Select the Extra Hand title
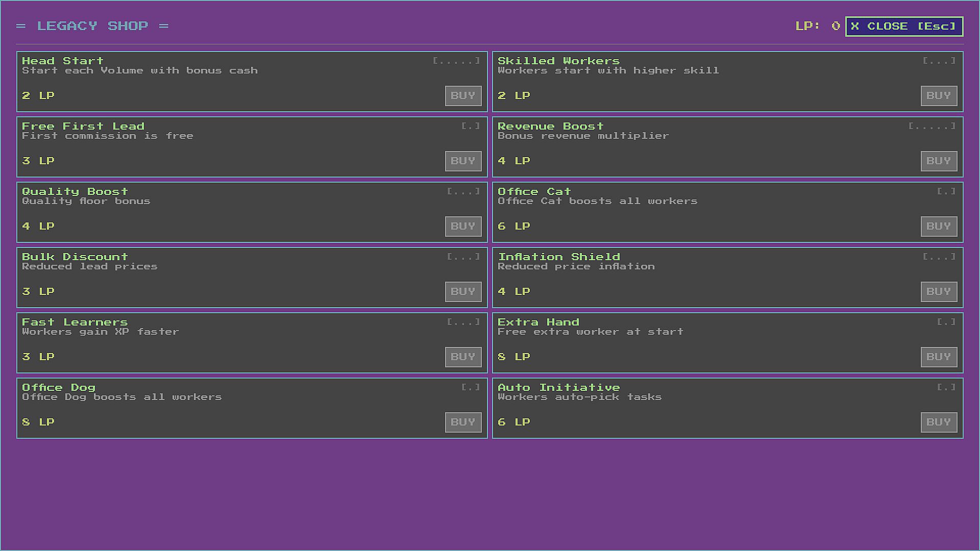This screenshot has width=980, height=551. [x=538, y=322]
